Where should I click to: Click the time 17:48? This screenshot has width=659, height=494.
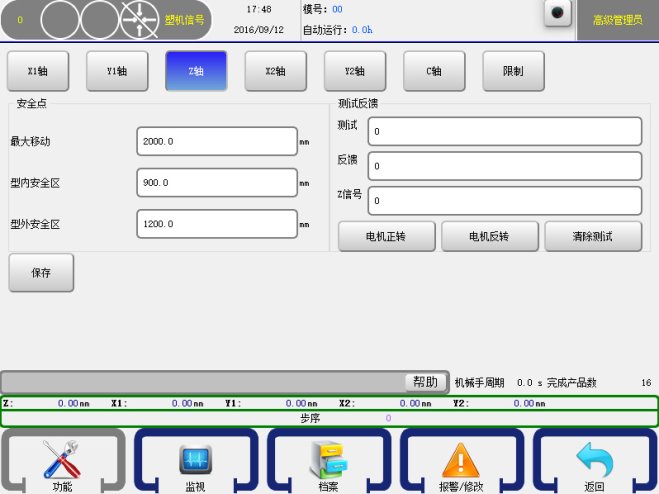point(258,9)
